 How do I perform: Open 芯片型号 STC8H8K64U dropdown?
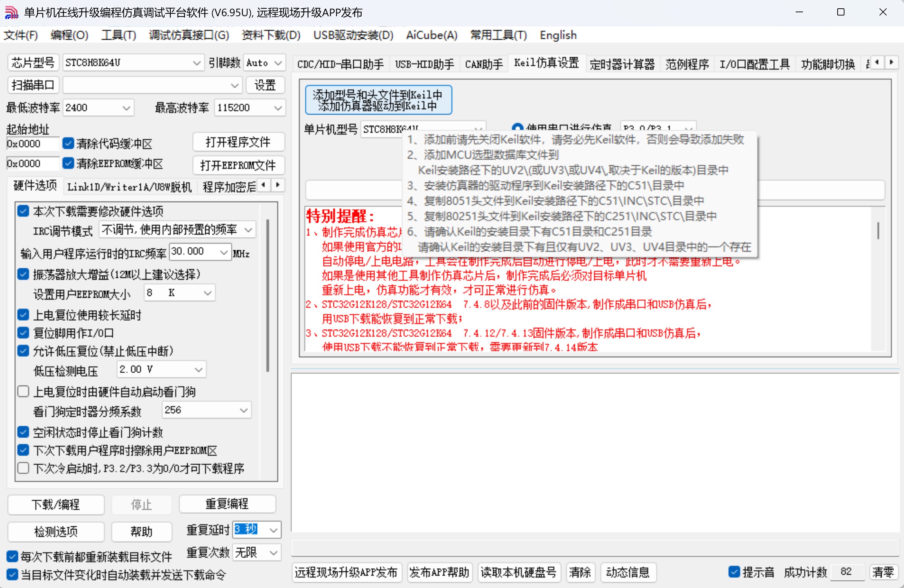[x=196, y=63]
